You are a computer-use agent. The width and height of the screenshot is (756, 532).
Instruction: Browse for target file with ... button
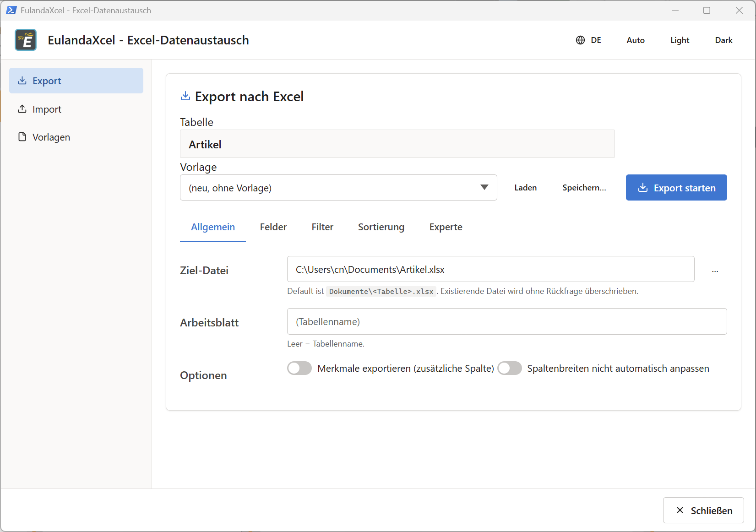(x=715, y=270)
